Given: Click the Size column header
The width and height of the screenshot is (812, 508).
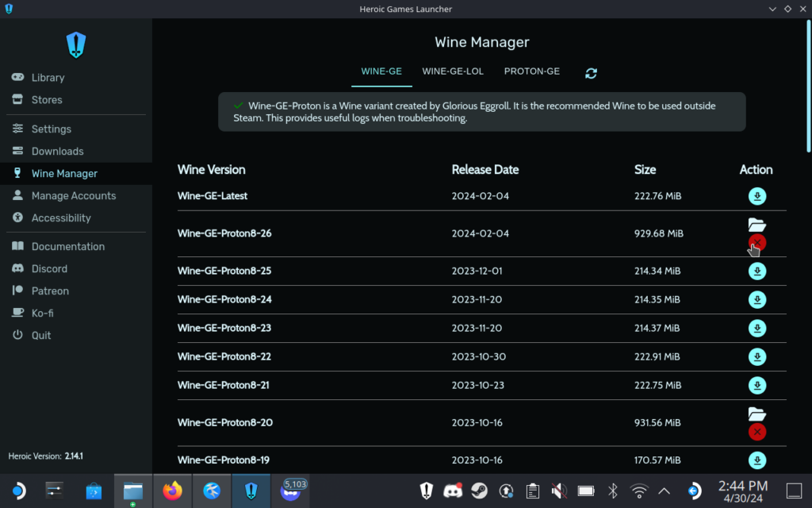Looking at the screenshot, I should (x=645, y=170).
